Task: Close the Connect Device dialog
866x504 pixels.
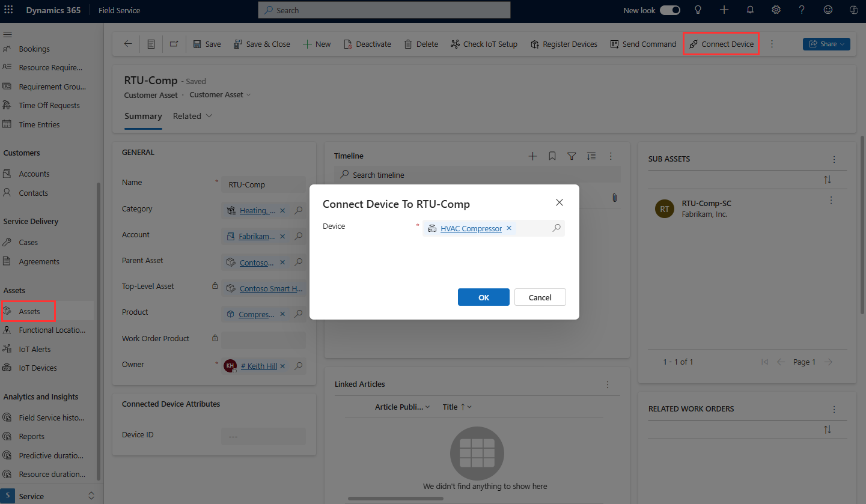Action: coord(560,202)
